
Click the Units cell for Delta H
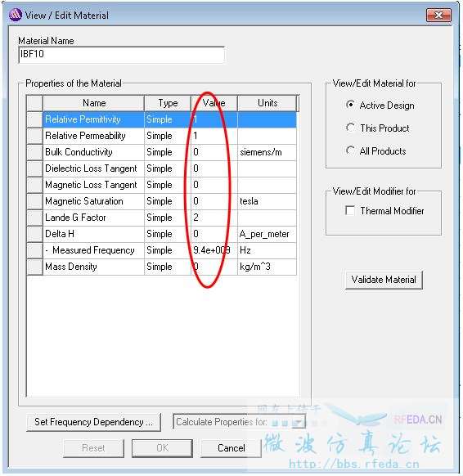[267, 234]
